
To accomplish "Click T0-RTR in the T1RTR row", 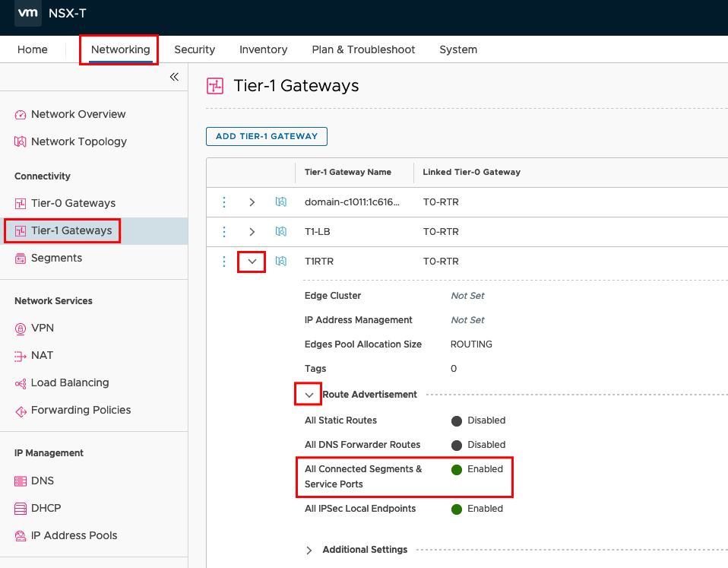I will click(x=441, y=262).
